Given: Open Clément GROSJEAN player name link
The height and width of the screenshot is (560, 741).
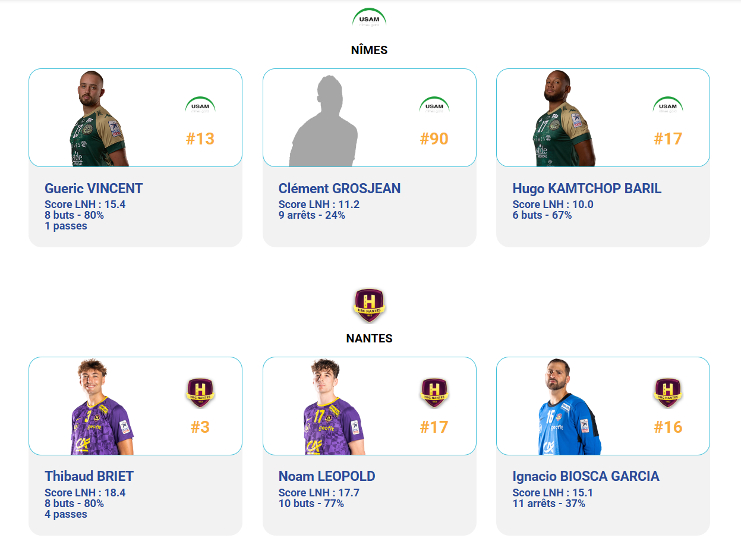Looking at the screenshot, I should click(x=339, y=188).
